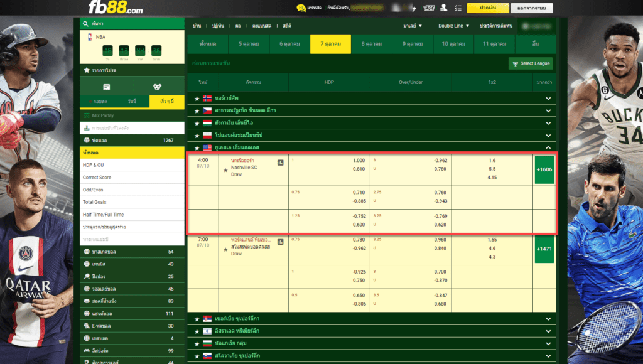Click the Tennis sport icon in sidebar
Image resolution: width=643 pixels, height=364 pixels.
pyautogui.click(x=87, y=264)
